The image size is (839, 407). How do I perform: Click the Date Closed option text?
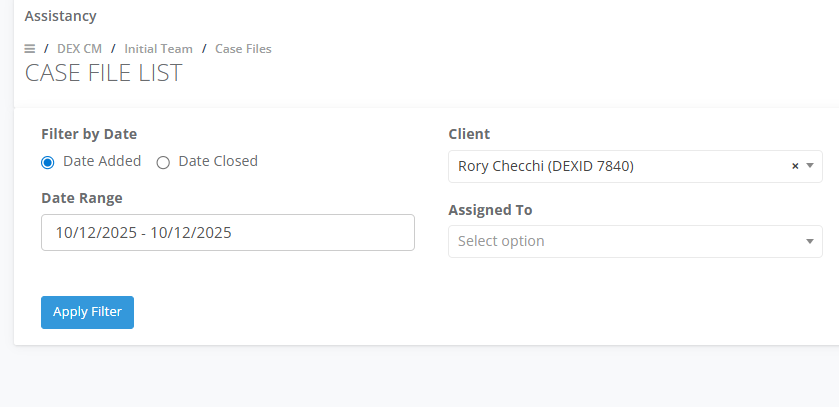218,161
